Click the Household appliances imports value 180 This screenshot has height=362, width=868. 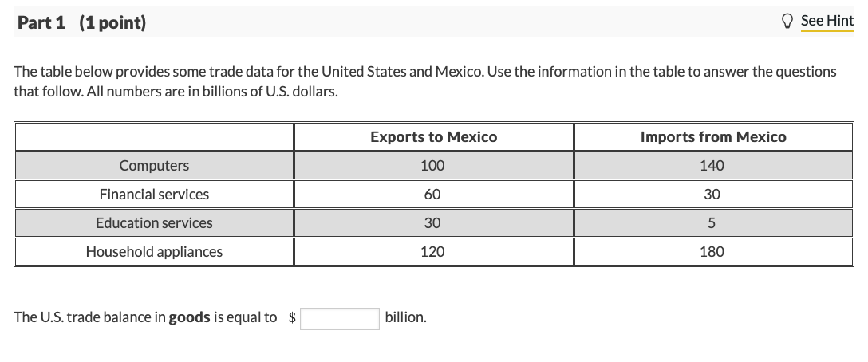(x=712, y=252)
